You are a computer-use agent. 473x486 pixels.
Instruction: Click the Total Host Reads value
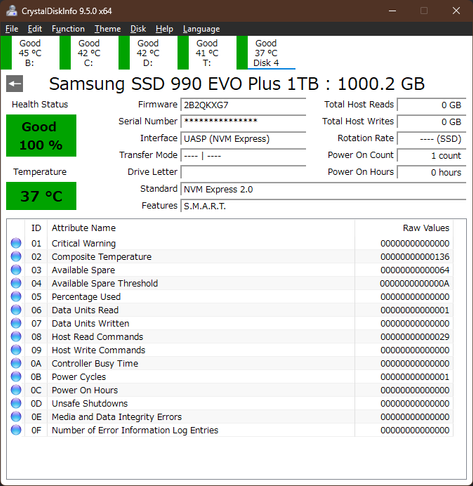(x=432, y=105)
